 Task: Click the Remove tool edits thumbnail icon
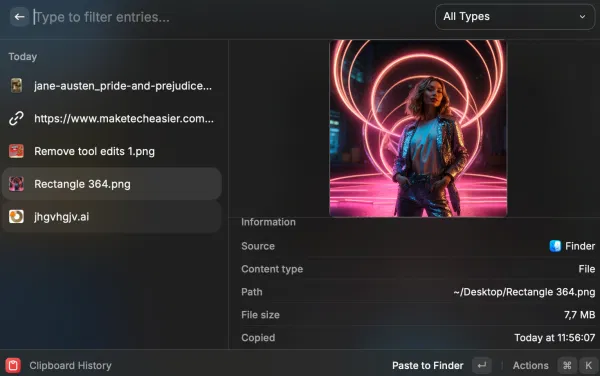16,151
